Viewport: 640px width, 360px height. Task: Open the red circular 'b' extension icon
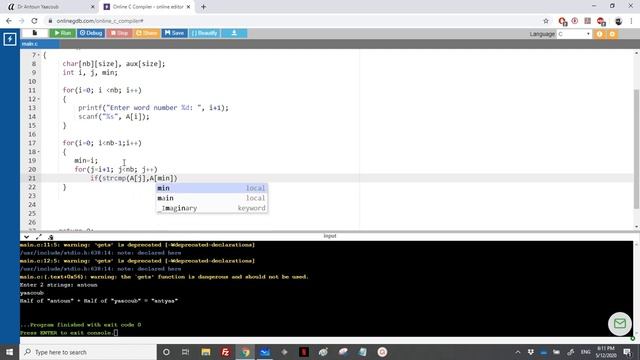pos(575,21)
